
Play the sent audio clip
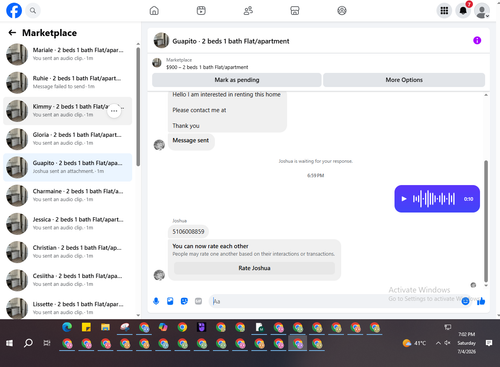pos(404,199)
